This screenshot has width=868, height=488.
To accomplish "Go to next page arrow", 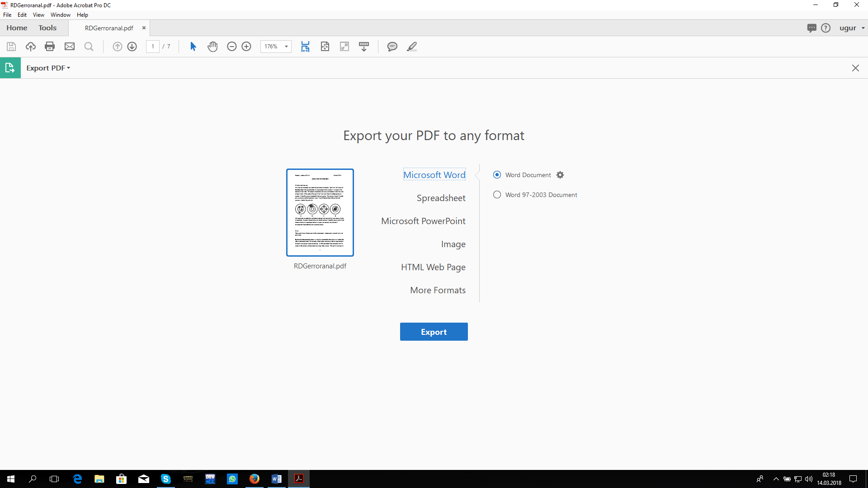I will [132, 47].
